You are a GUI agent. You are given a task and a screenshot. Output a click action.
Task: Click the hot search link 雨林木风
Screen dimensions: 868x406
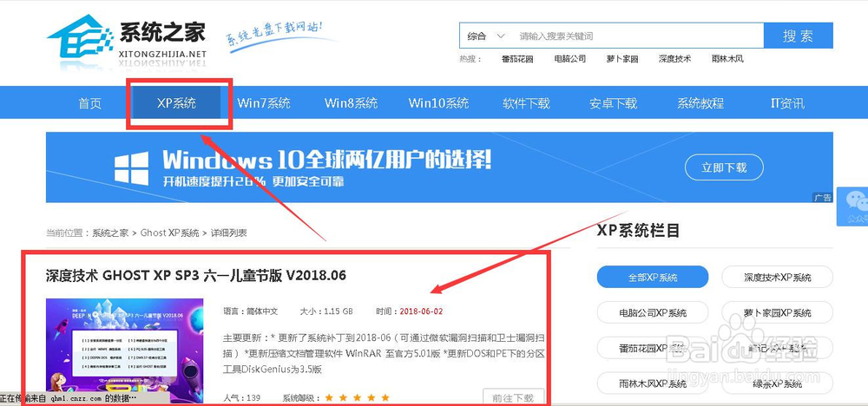[727, 59]
